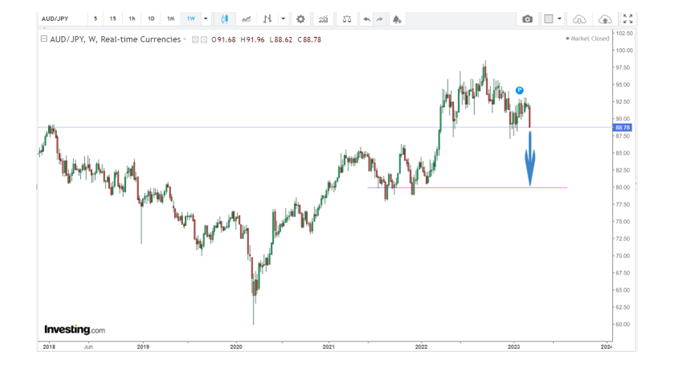Click the blue P marker on chart
This screenshot has width=690, height=373.
pos(520,90)
